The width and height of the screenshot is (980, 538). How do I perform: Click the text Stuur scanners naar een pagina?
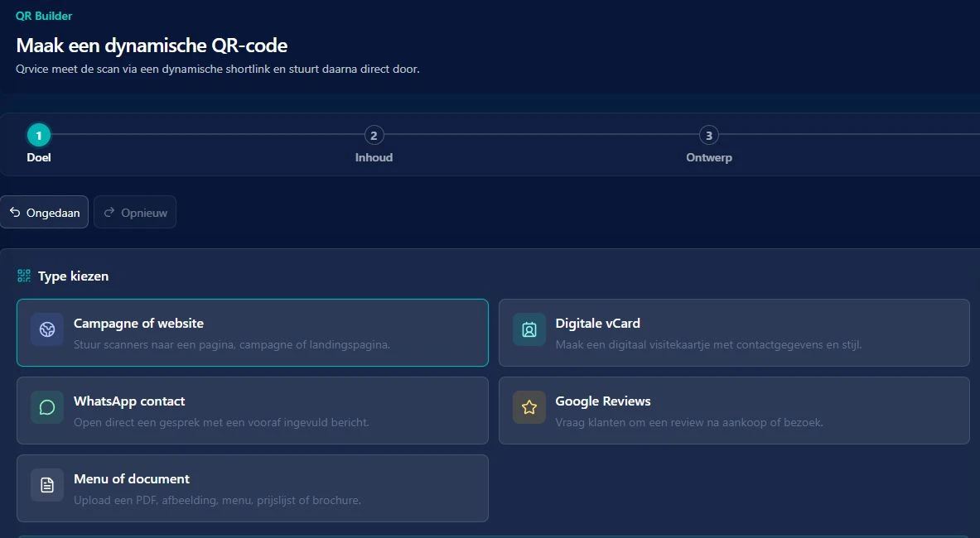[x=155, y=344]
